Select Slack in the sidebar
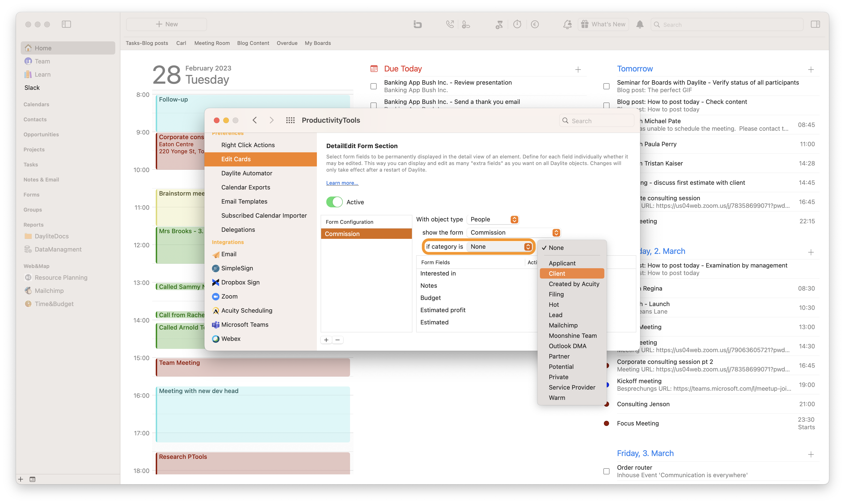The image size is (845, 504). (32, 88)
